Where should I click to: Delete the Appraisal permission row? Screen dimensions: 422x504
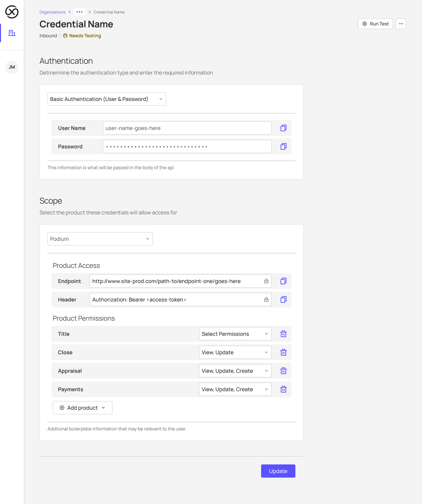point(284,371)
